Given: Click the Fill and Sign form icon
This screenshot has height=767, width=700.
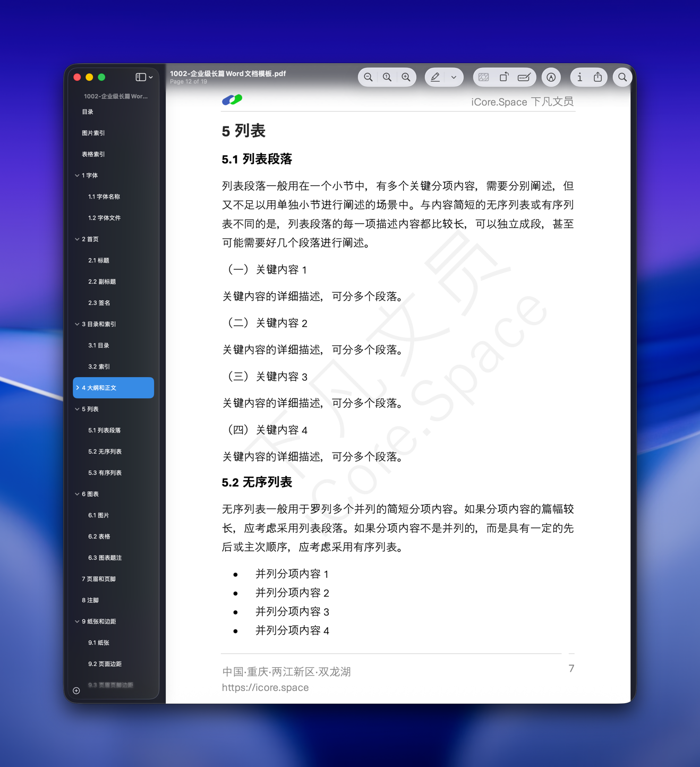Looking at the screenshot, I should point(525,77).
